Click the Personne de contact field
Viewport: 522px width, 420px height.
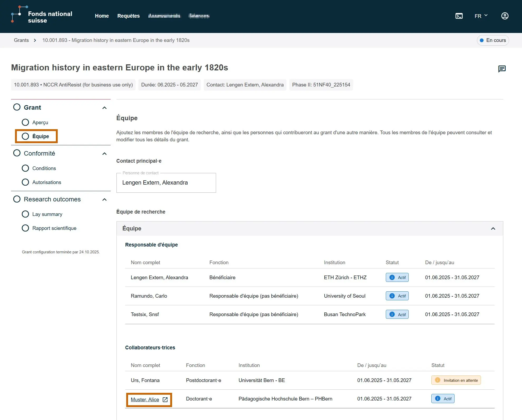[166, 183]
